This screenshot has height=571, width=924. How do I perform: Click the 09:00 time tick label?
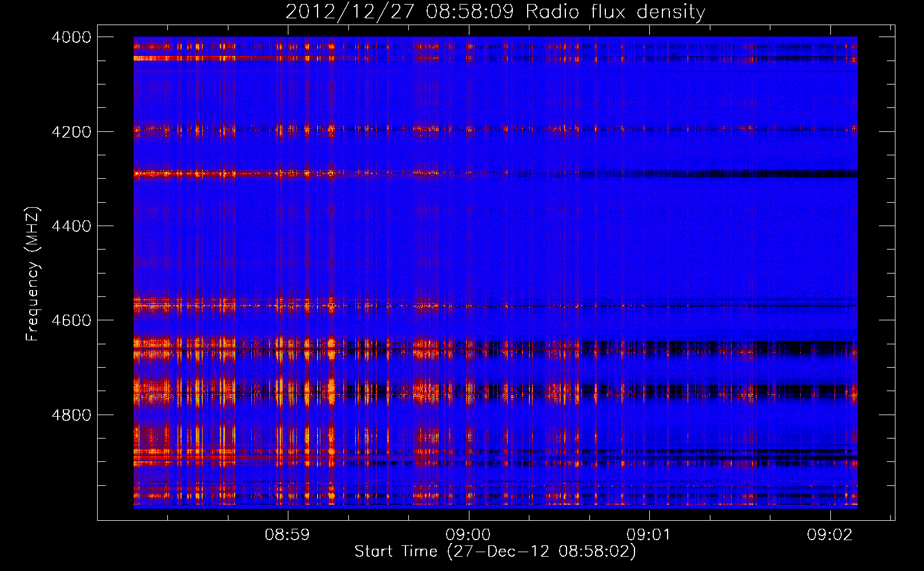click(x=468, y=534)
